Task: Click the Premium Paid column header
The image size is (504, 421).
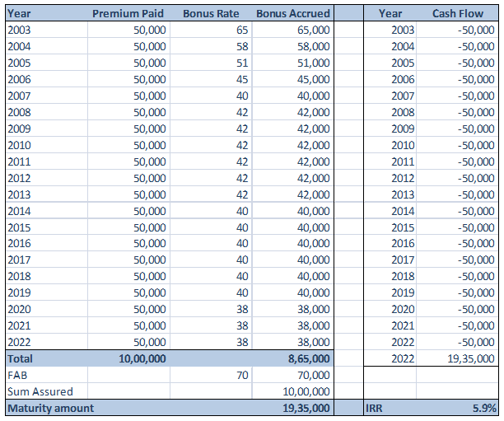Action: [x=128, y=13]
